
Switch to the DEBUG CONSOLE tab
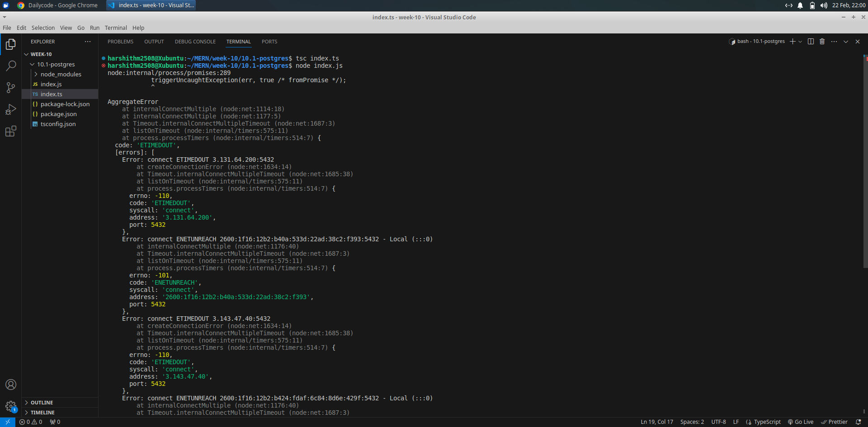tap(195, 42)
